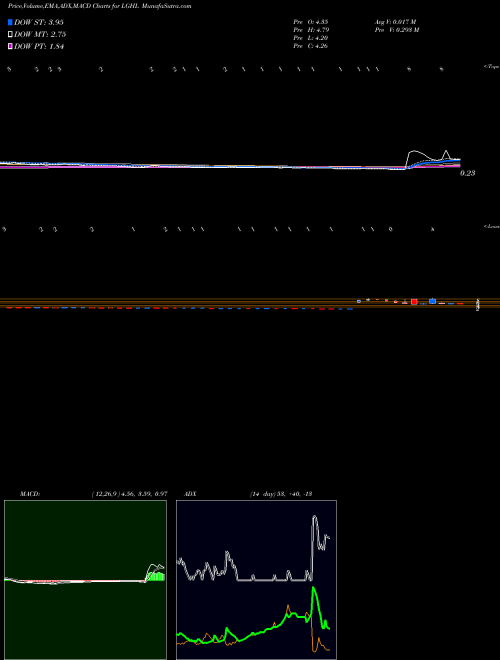Image resolution: width=500 pixels, height=660 pixels.
Task: Click the 0.23 price label on chart
Action: click(x=467, y=173)
